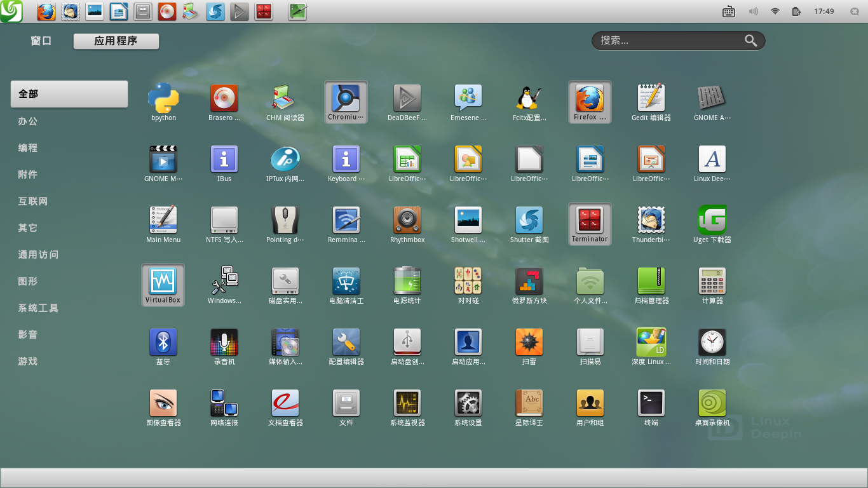
Task: Select the 游戏 category
Action: (28, 361)
